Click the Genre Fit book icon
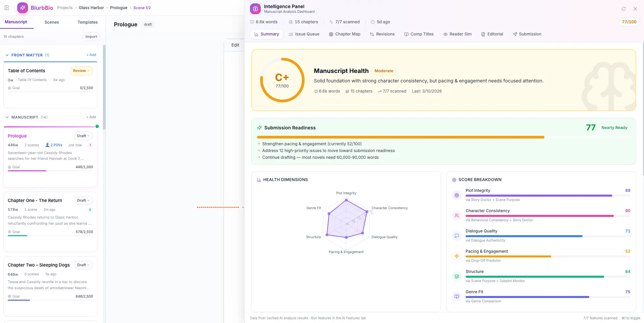The image size is (644, 323). [457, 297]
